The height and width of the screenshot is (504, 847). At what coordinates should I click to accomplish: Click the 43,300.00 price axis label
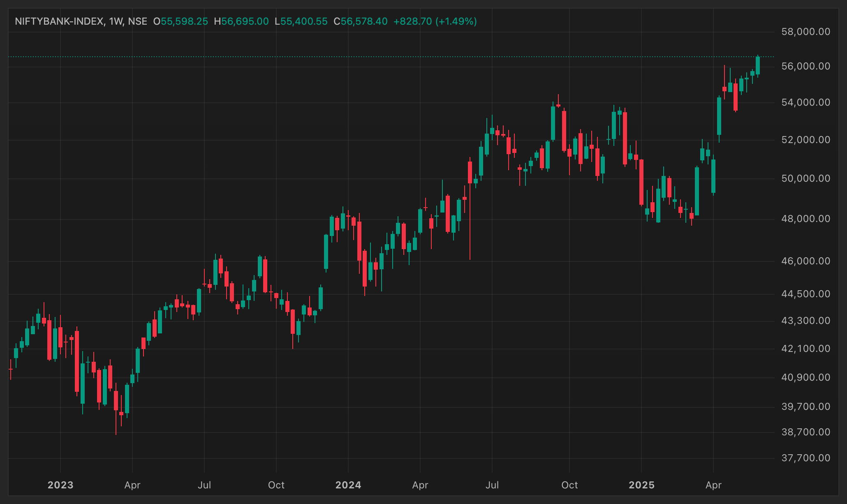point(806,321)
